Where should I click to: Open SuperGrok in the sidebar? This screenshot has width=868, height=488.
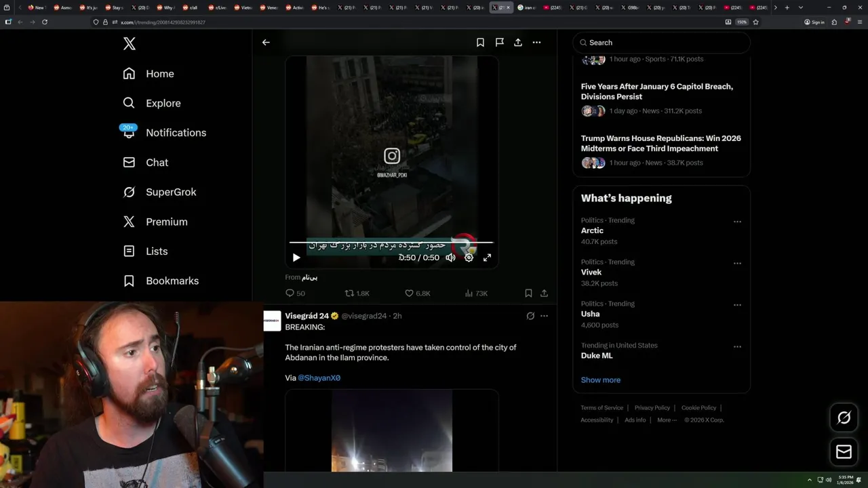pos(159,192)
